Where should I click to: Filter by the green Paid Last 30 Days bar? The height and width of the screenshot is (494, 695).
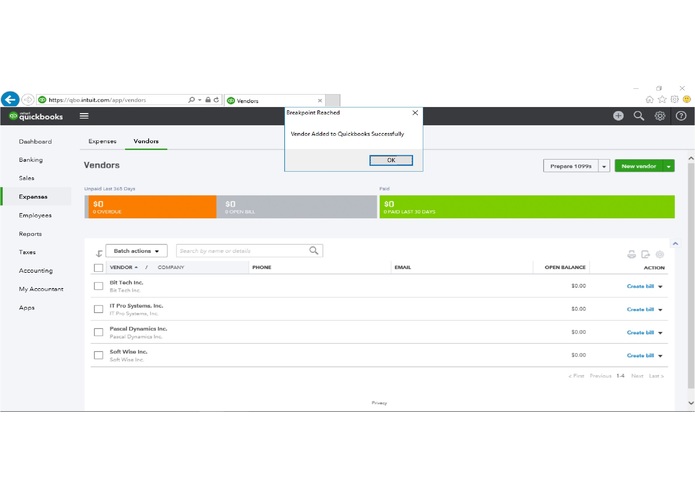pos(527,206)
